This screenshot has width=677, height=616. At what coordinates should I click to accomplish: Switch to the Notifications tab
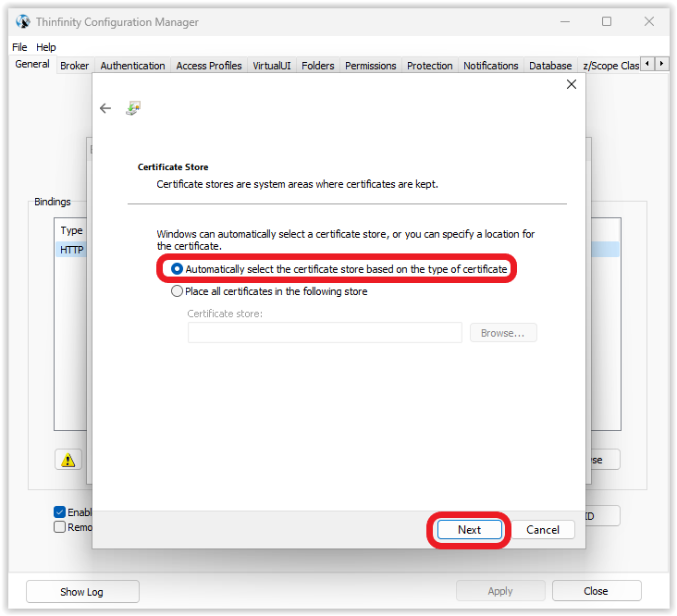click(491, 66)
